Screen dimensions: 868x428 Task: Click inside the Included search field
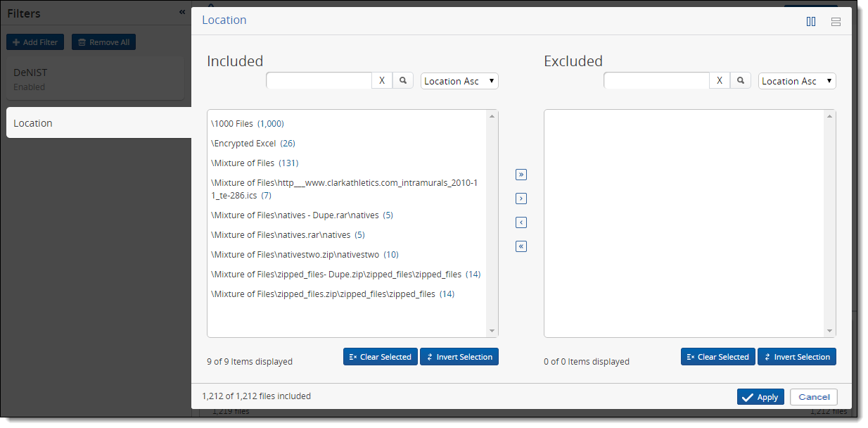318,80
